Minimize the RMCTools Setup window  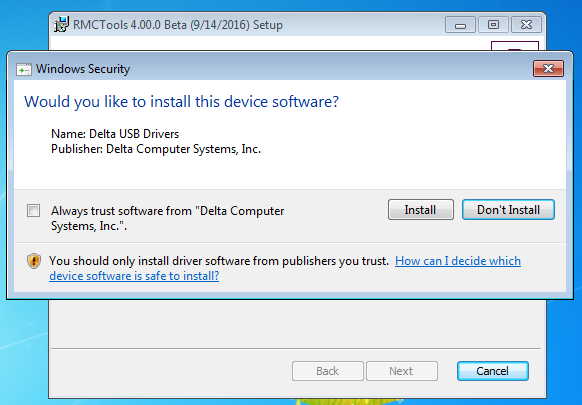[460, 25]
